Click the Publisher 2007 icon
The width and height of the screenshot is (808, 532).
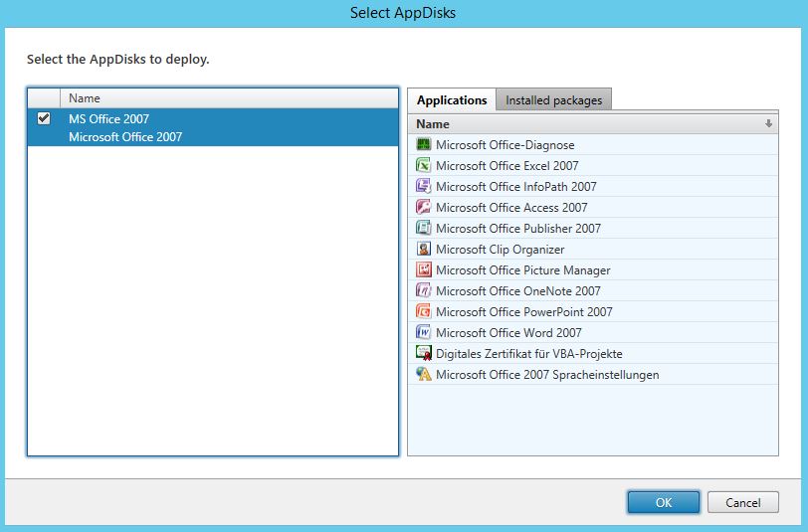pos(423,229)
